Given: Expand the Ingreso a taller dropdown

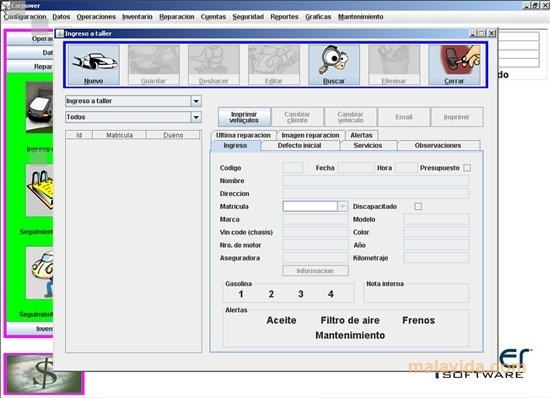Looking at the screenshot, I should tap(196, 101).
